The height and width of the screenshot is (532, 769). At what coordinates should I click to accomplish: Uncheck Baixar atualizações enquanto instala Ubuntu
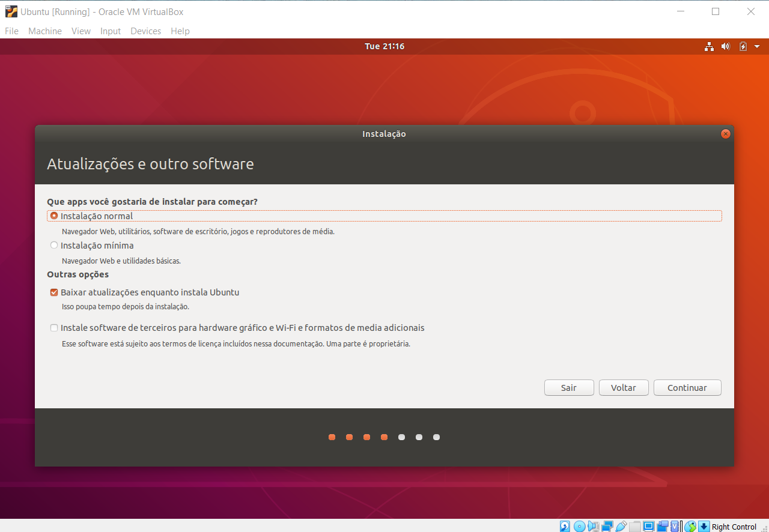pos(54,292)
